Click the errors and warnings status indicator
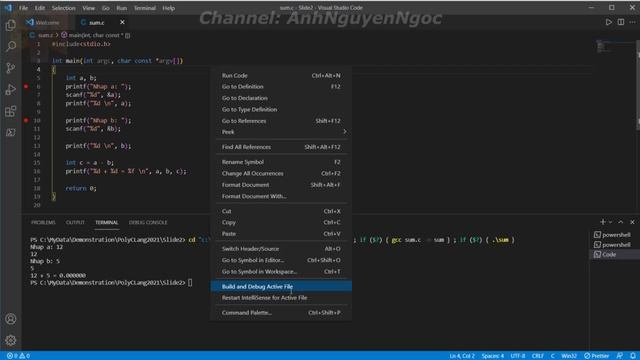The height and width of the screenshot is (360, 640). click(18, 356)
